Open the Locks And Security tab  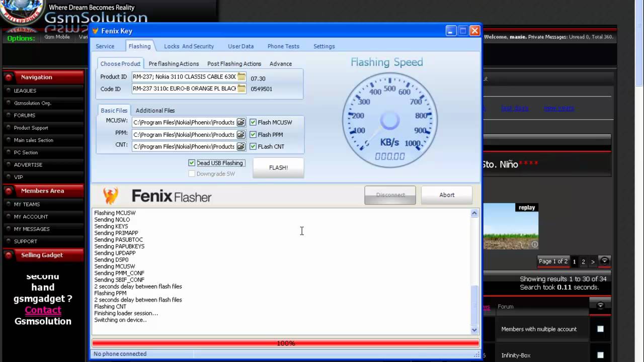click(189, 46)
